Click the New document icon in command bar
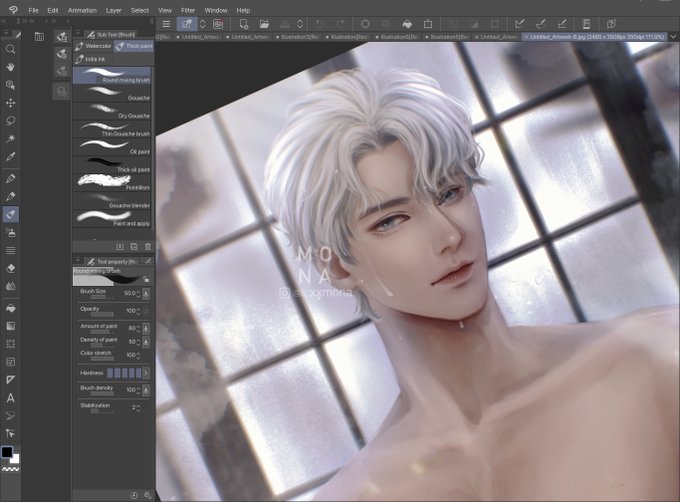This screenshot has width=680, height=502. 244,24
